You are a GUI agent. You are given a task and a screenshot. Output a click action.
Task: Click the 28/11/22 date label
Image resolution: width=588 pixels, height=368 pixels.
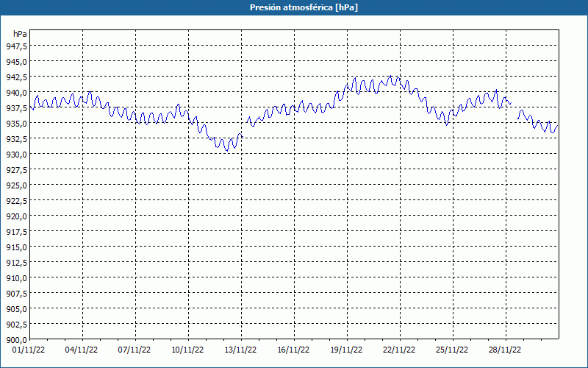tap(505, 350)
